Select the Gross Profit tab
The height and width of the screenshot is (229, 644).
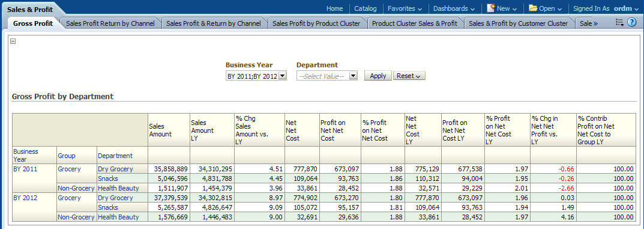(x=33, y=23)
